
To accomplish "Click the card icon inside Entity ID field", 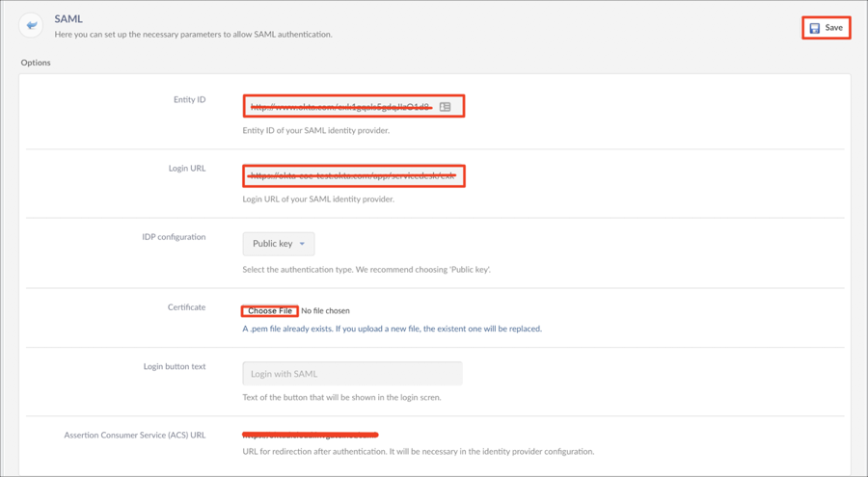I will tap(446, 107).
